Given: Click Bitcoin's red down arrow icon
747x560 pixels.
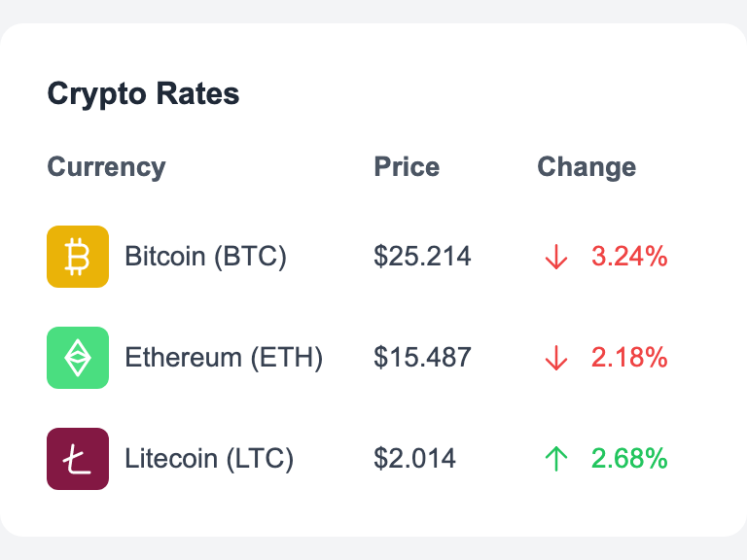Looking at the screenshot, I should click(x=556, y=257).
